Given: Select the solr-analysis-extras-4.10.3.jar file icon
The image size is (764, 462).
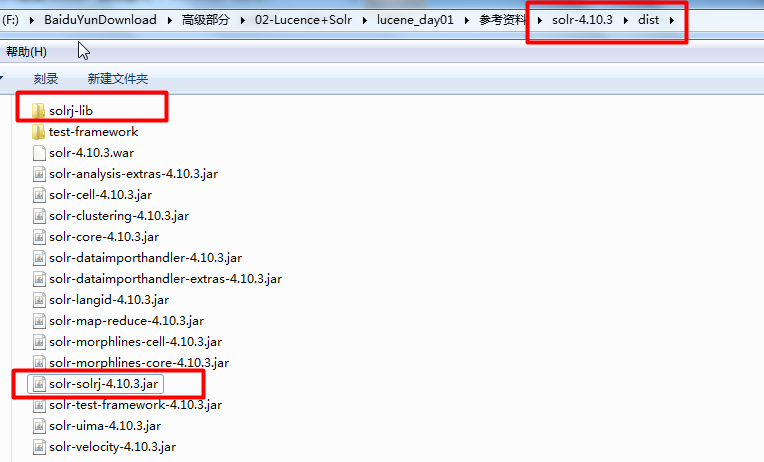Looking at the screenshot, I should click(x=39, y=173).
